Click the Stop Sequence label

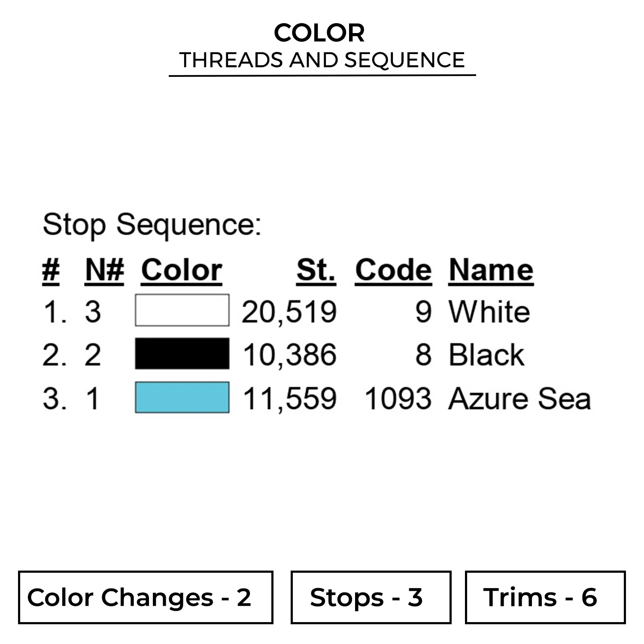[x=152, y=225]
